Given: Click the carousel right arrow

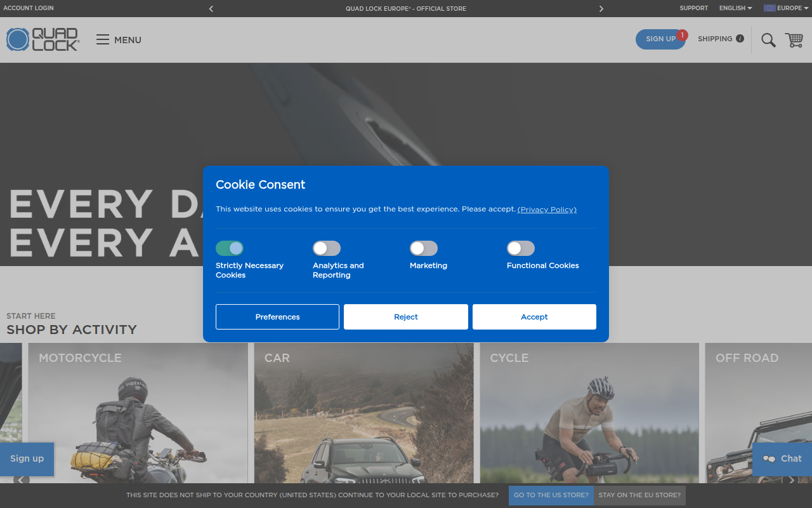Looking at the screenshot, I should 791,480.
